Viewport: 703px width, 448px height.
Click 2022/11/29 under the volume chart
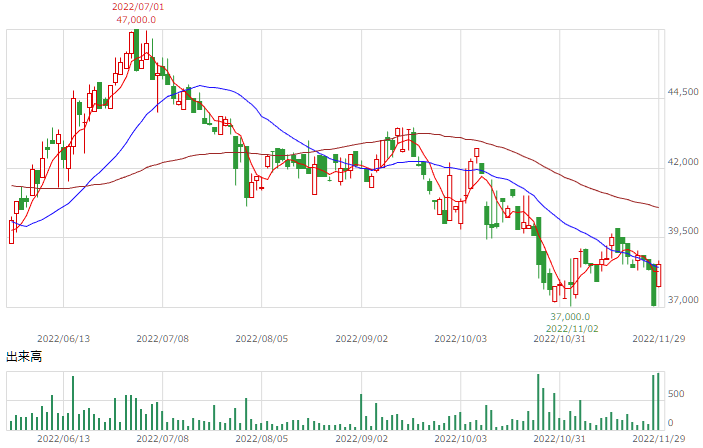(659, 439)
